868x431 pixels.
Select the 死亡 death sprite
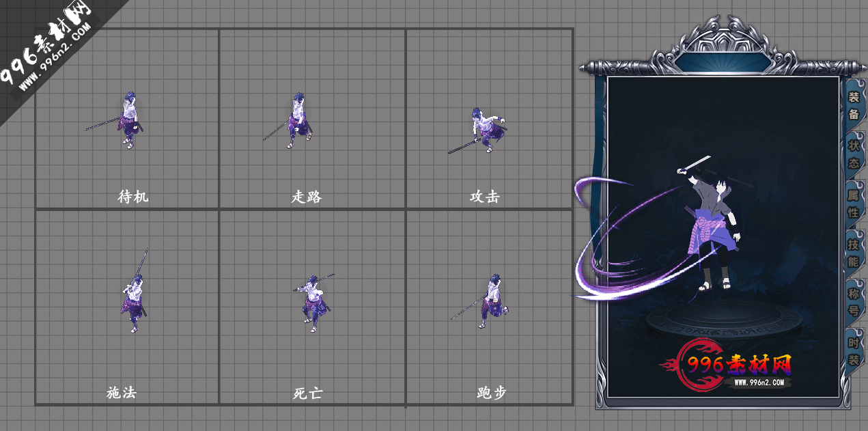313,303
